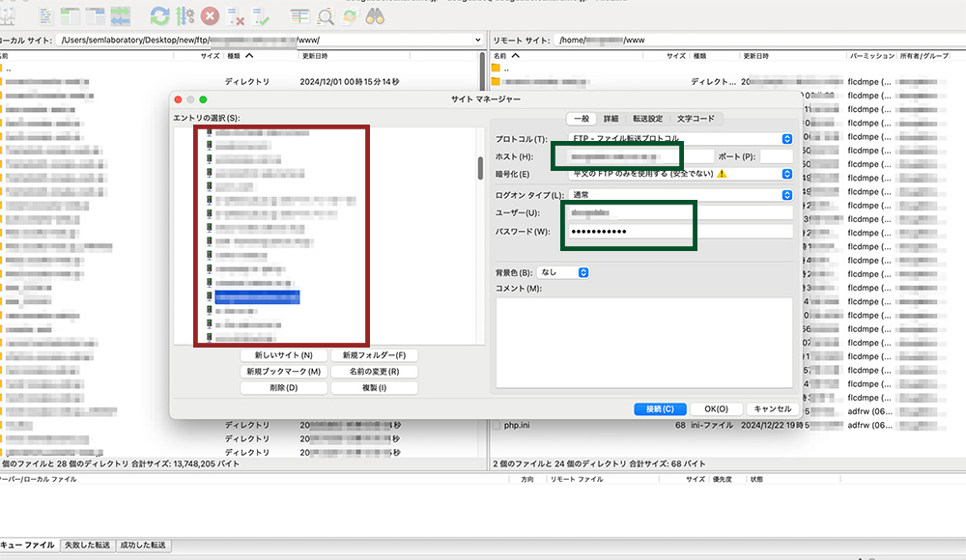Screen dimensions: 966x560
Task: Click into the パスワード password field
Action: (x=680, y=232)
